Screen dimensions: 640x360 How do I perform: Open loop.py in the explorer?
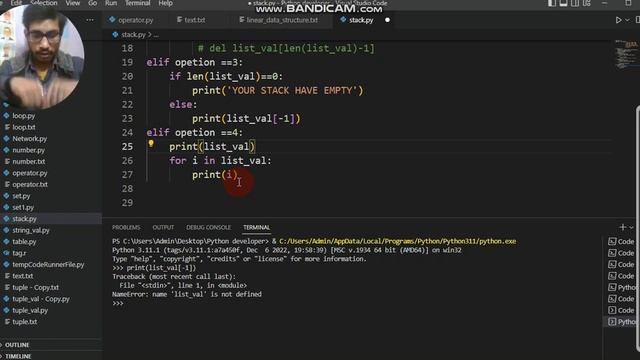coord(24,116)
